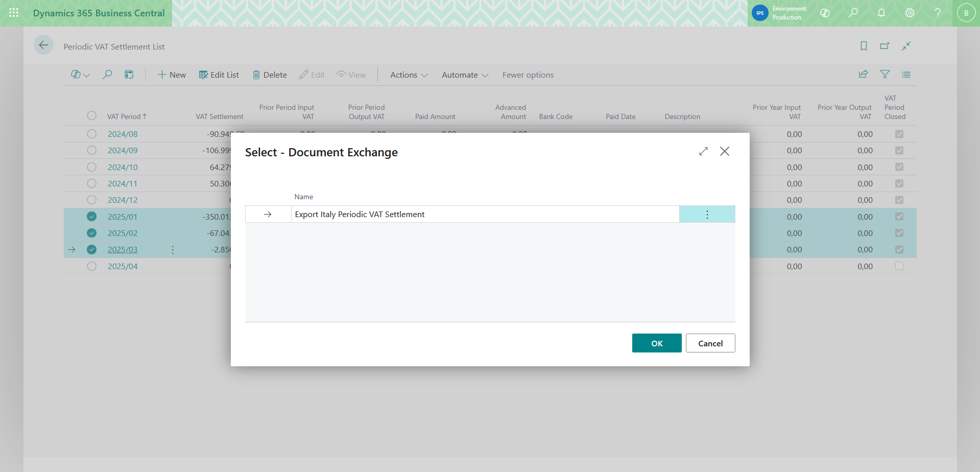980x472 pixels.
Task: Deselect the checked 2025/01 row
Action: 91,217
